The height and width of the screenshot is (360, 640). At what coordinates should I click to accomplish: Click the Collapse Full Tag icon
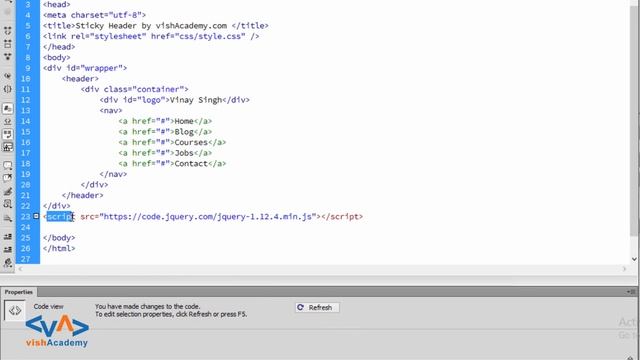click(x=7, y=31)
